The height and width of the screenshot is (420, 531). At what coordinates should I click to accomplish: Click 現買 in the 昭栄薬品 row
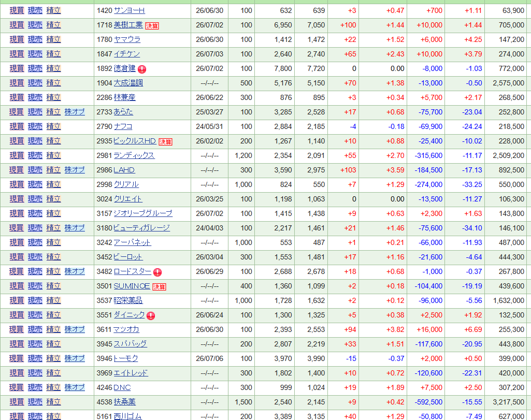[x=17, y=300]
